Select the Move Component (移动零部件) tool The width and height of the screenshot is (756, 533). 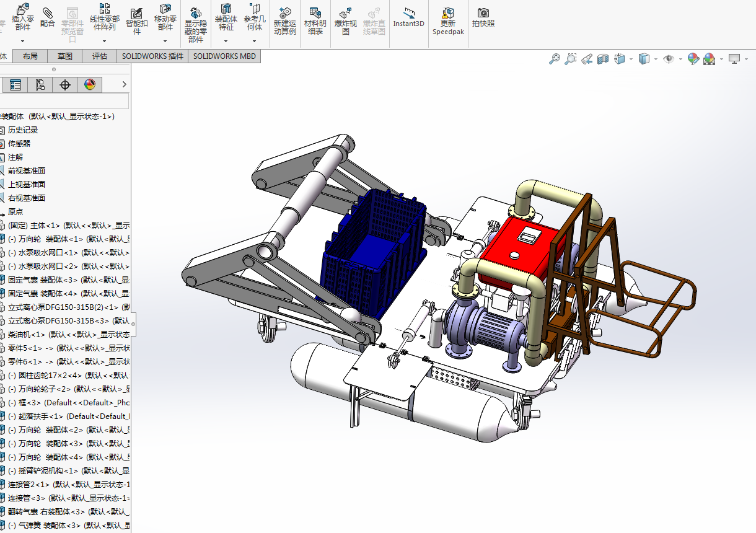[x=165, y=16]
